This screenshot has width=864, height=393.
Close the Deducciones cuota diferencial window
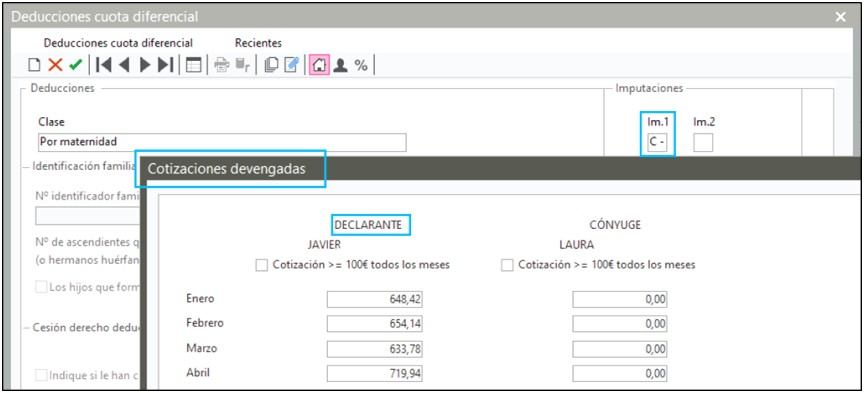click(x=840, y=17)
